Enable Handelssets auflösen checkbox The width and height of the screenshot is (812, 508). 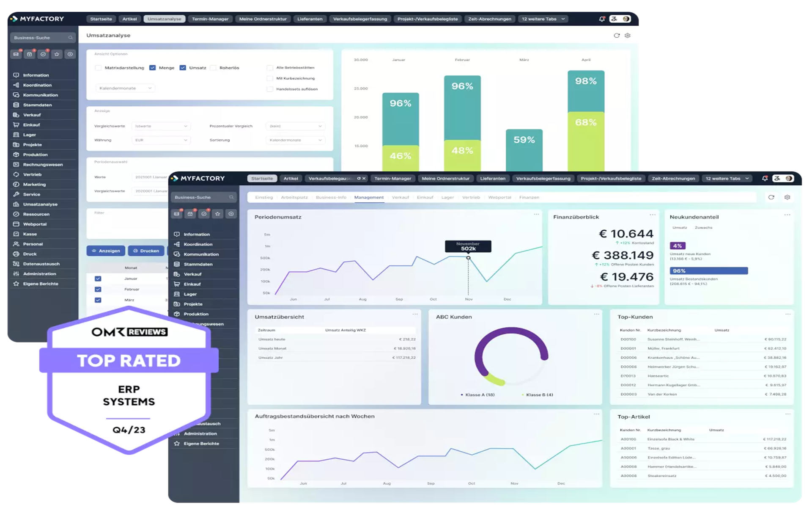click(x=270, y=89)
